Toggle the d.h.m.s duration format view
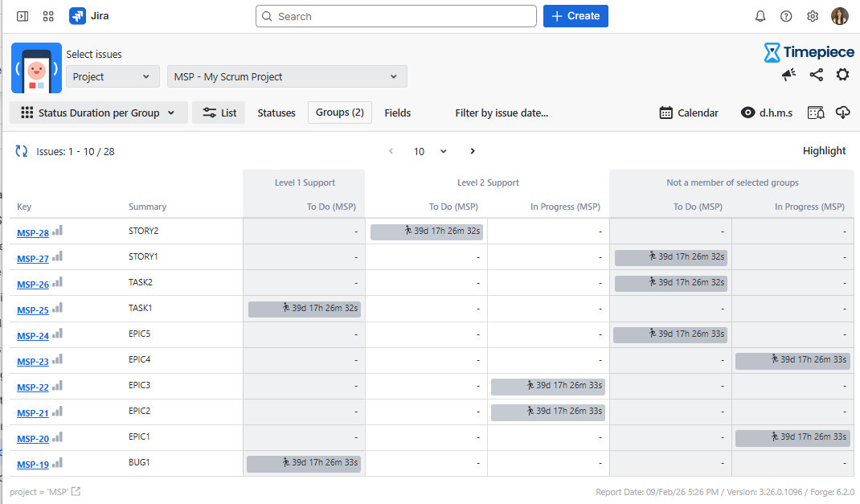Viewport: 860px width, 504px height. click(766, 113)
